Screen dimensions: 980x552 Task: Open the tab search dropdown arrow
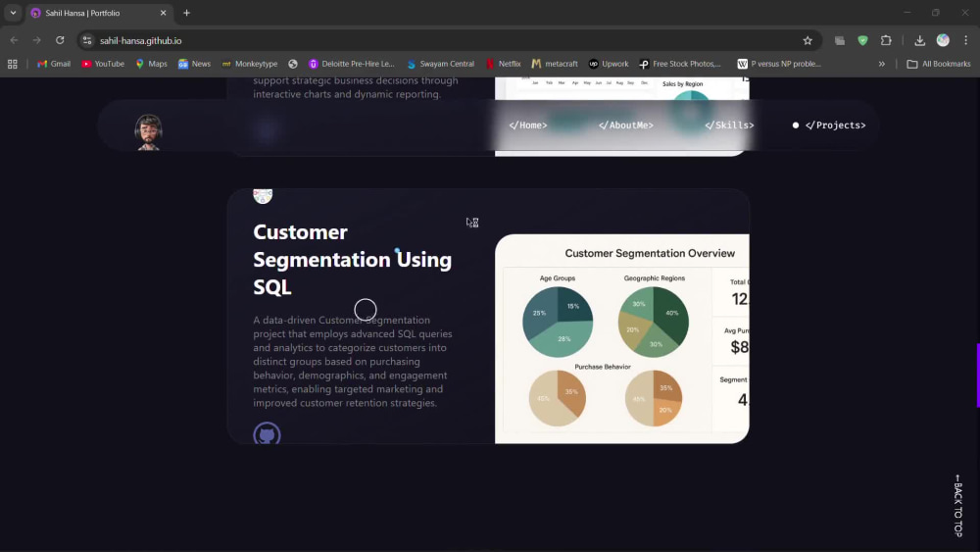point(13,13)
